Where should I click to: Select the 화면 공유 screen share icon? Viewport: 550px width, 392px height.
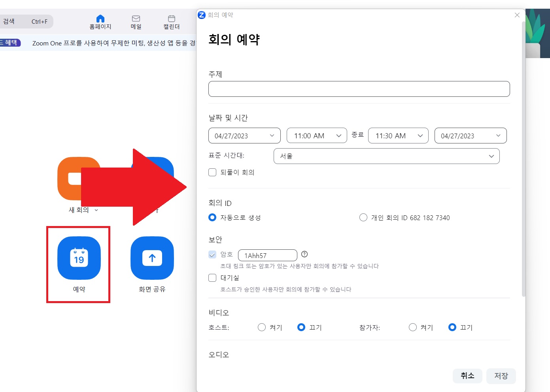152,258
